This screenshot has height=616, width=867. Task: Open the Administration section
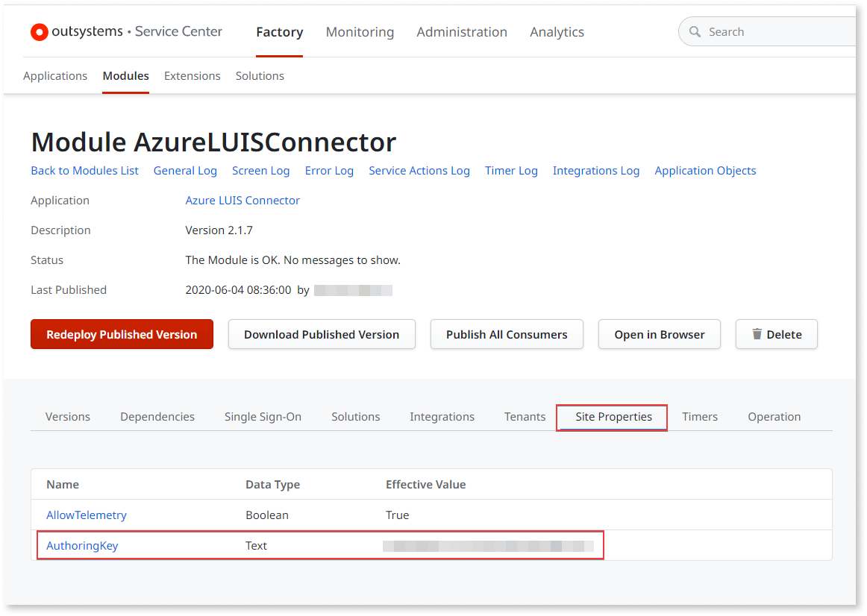pos(462,31)
